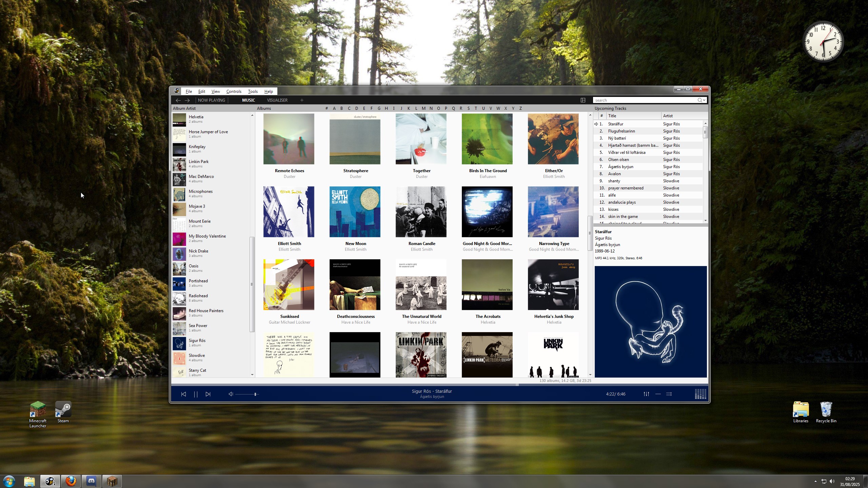This screenshot has height=488, width=868.
Task: Open the Recycle Bin on desktop
Action: coord(826,412)
